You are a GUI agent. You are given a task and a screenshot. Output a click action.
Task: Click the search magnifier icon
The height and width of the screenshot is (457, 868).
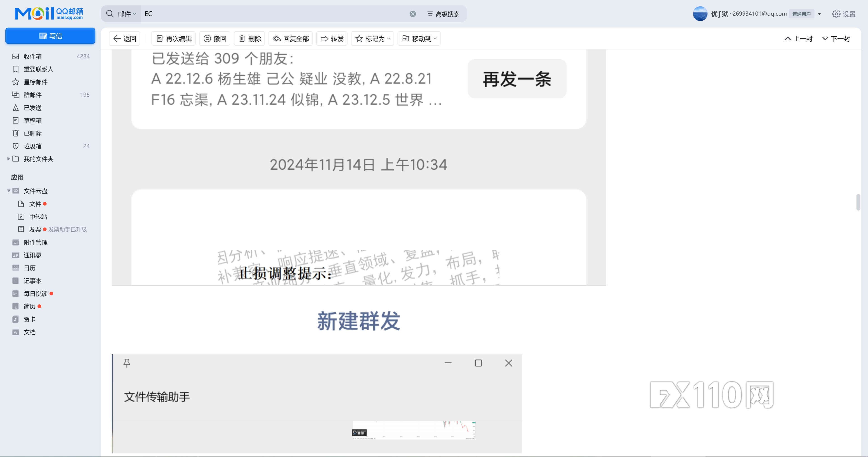pyautogui.click(x=110, y=14)
